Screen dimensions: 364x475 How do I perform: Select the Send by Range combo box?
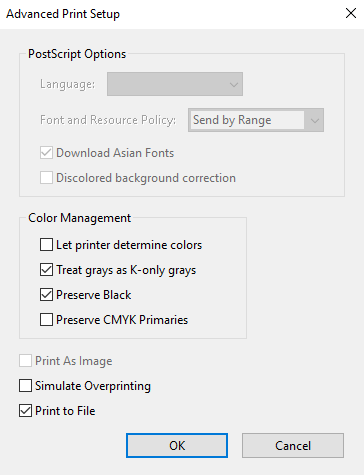256,120
